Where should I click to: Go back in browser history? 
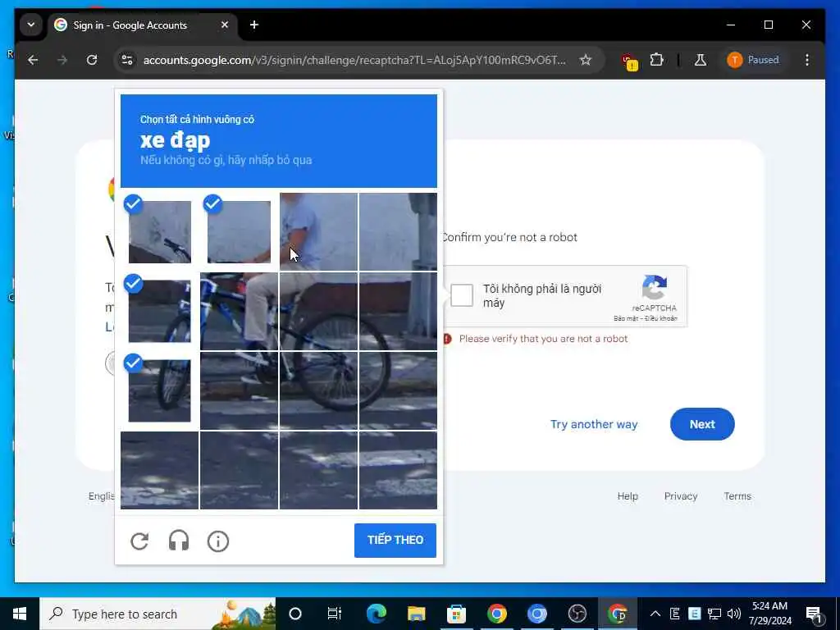click(33, 60)
